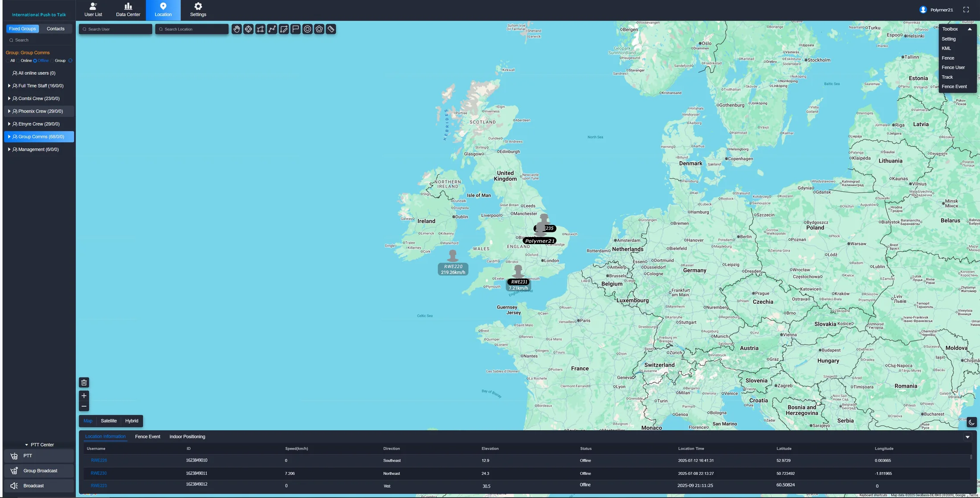Open the Indoor Positioning tab
The width and height of the screenshot is (980, 498).
pyautogui.click(x=187, y=437)
